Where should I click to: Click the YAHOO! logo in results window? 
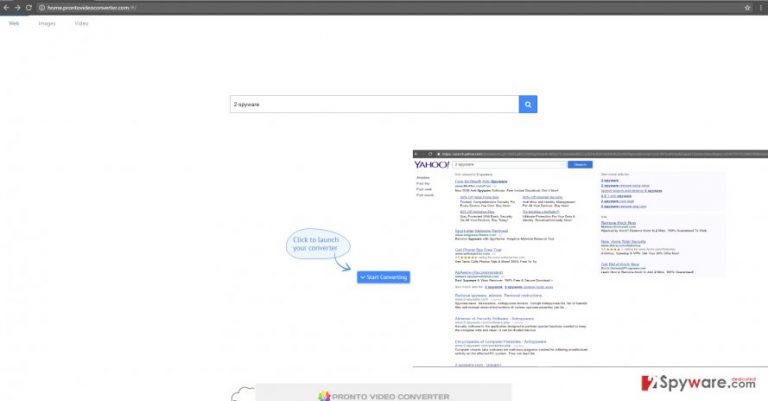coord(432,165)
